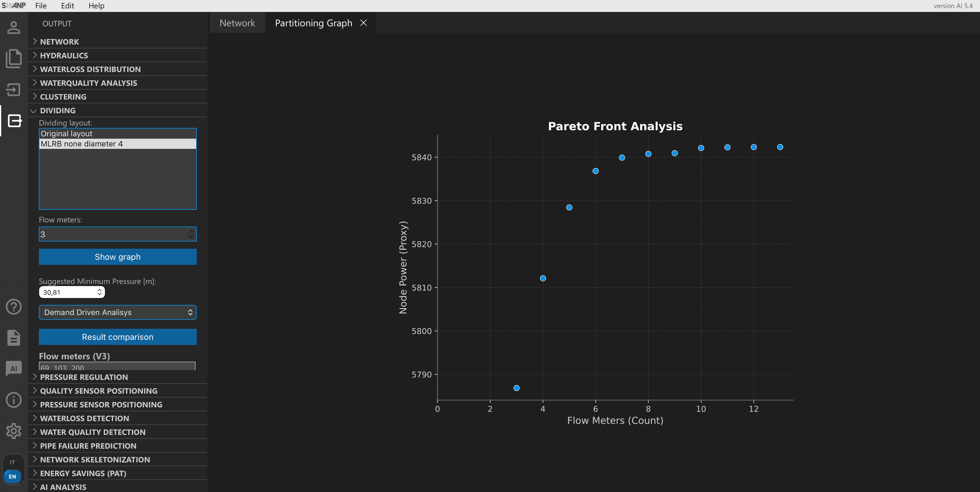Open the Help menu
Screen dimensions: 980x492
[96, 6]
